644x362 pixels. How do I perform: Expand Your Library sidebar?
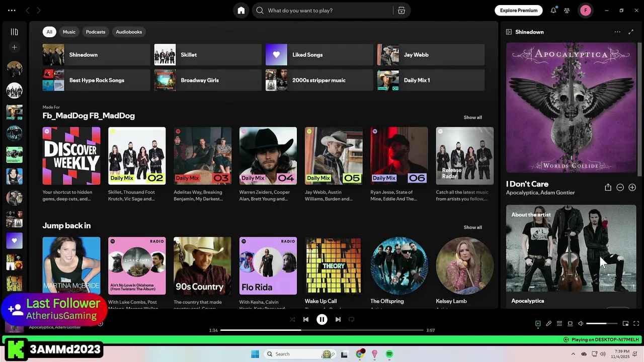14,32
